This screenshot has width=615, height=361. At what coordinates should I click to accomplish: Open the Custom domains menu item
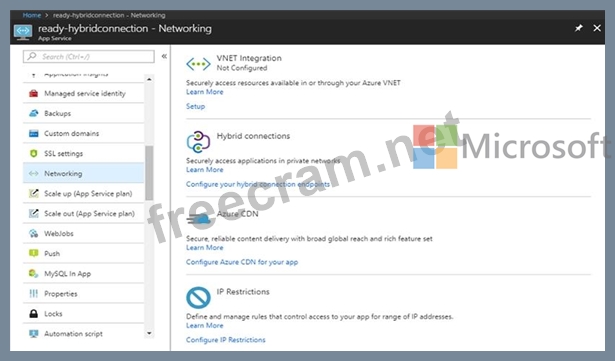click(84, 133)
